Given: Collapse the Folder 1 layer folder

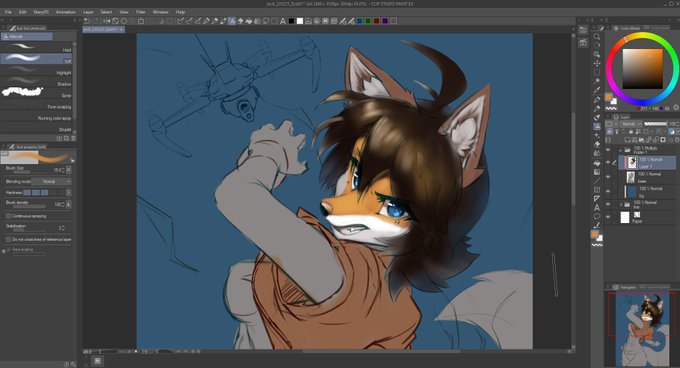Looking at the screenshot, I should click(x=621, y=150).
